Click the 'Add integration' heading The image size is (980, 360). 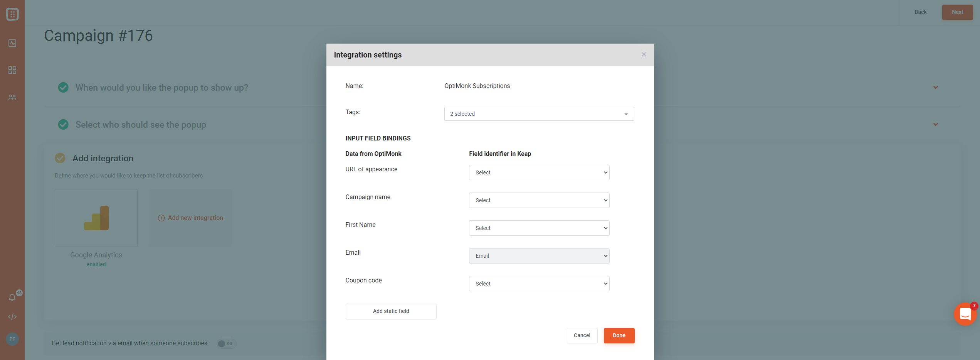pyautogui.click(x=103, y=158)
